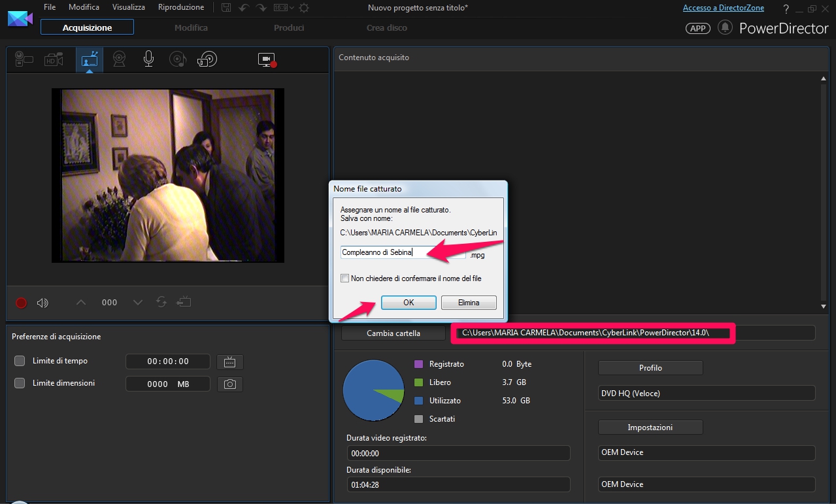Select the TV signal capture icon
The height and width of the screenshot is (504, 836).
89,60
